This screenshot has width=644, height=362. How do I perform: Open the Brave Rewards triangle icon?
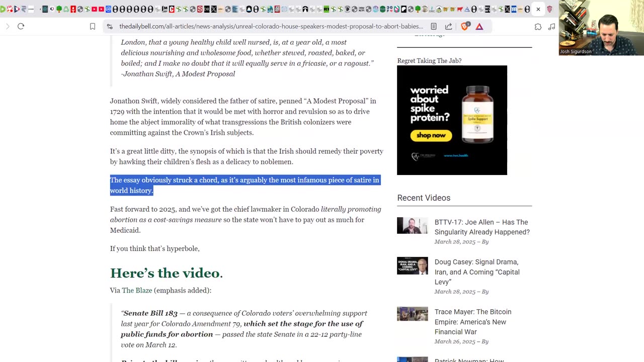pos(479,26)
